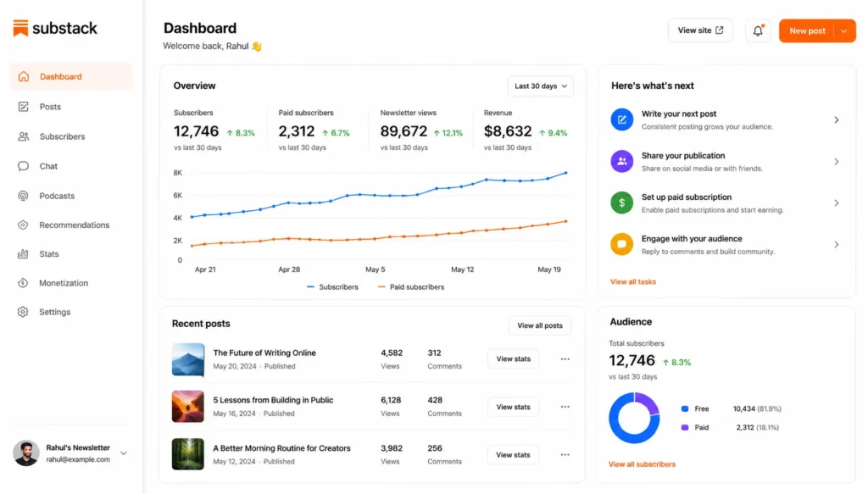Click the forest thumbnail of Morning Routine post
Image resolution: width=868 pixels, height=494 pixels.
[187, 454]
